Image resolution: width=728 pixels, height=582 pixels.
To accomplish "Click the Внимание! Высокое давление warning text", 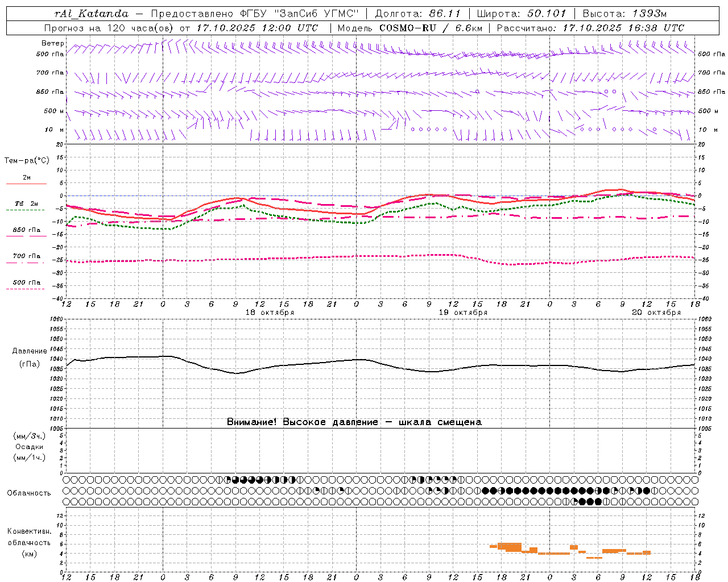I will [354, 422].
